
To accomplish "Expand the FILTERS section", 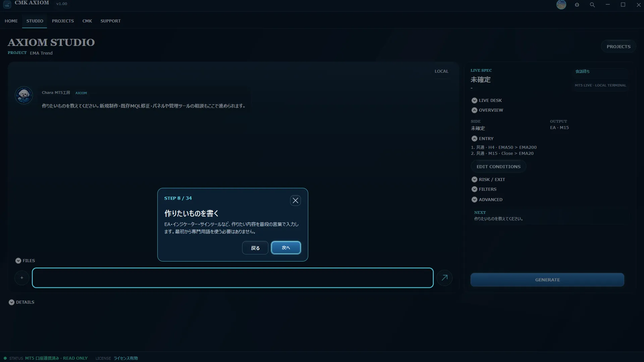I will 484,189.
